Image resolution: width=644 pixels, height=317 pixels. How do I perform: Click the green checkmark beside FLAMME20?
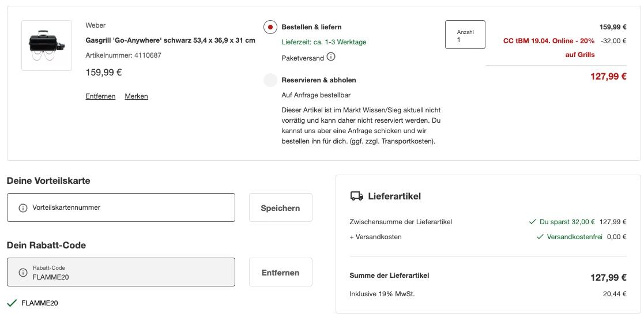(x=12, y=303)
